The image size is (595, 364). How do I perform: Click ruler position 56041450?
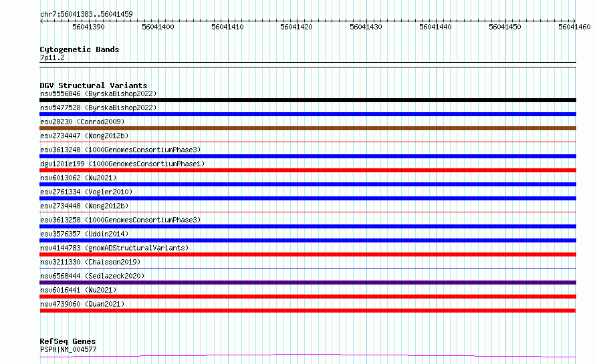[x=505, y=27]
